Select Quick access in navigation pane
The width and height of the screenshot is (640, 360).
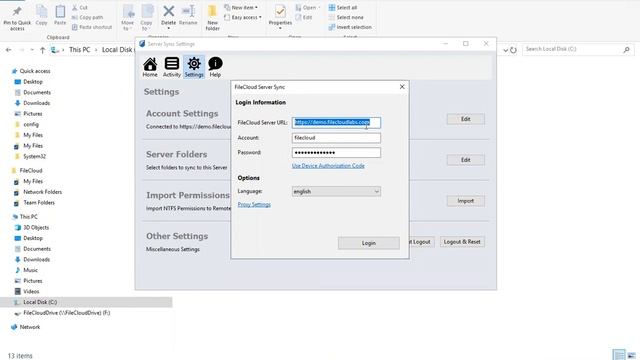tap(32, 71)
